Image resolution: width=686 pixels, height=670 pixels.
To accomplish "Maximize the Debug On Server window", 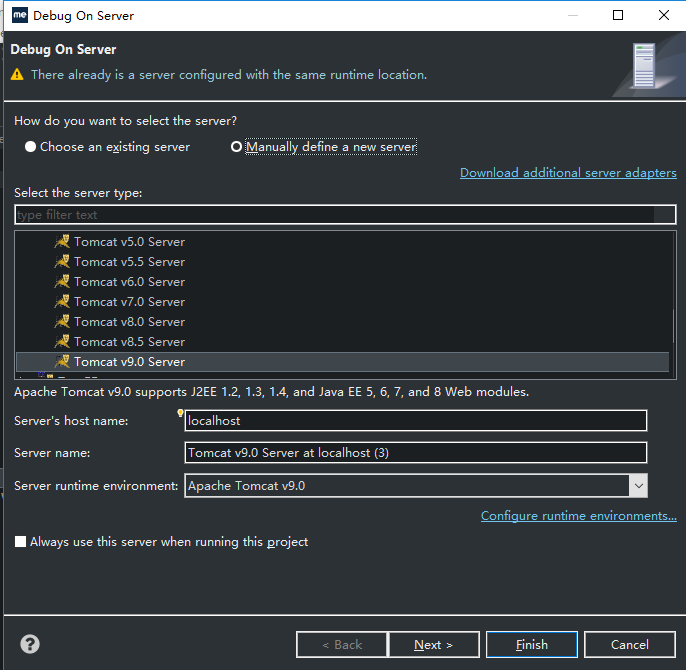I will pos(618,15).
